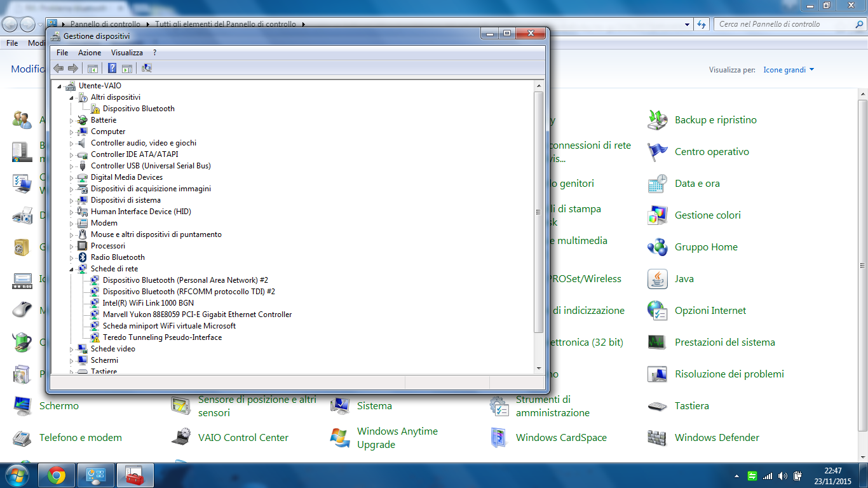
Task: Click Tutti gli elementi del Pannello di controllo breadcrumb
Action: pyautogui.click(x=226, y=24)
